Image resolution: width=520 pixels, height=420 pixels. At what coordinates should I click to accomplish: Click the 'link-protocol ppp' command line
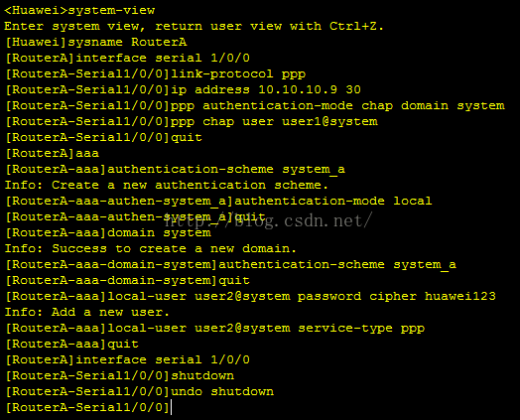[x=156, y=74]
